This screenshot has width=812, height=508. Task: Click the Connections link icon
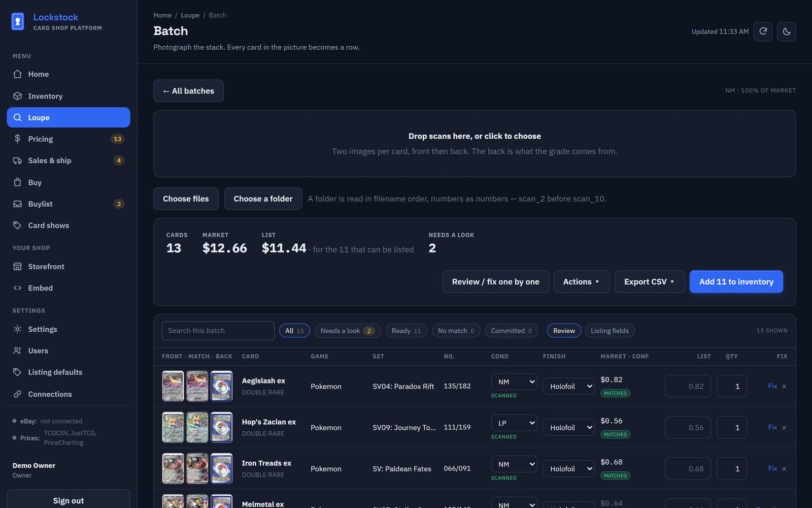click(x=17, y=394)
